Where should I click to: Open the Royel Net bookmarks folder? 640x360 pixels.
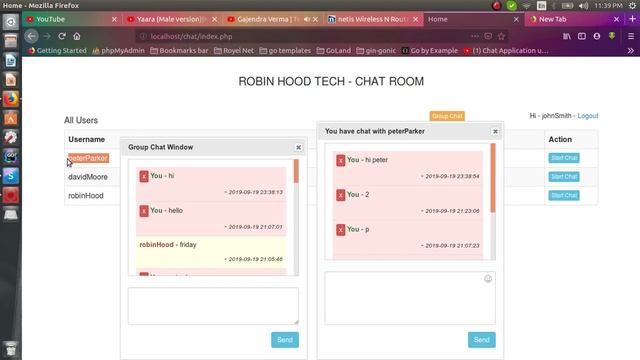[x=234, y=51]
